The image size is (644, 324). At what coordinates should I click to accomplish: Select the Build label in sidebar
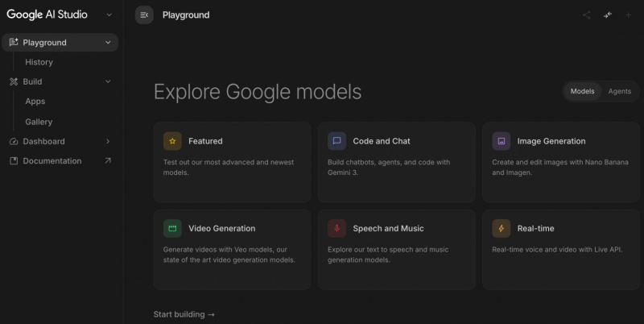click(x=32, y=81)
